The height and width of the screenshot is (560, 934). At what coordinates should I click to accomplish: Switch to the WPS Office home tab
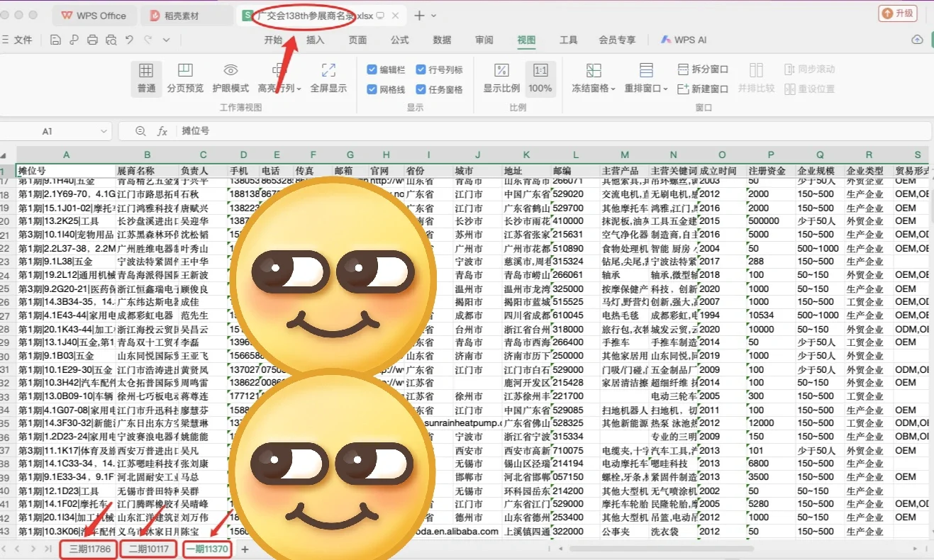[94, 16]
